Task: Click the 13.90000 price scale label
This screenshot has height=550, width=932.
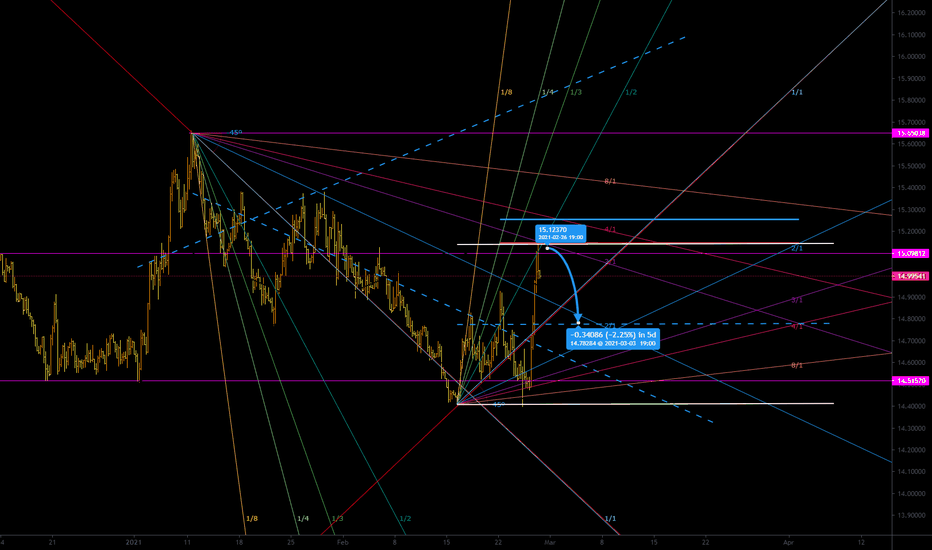Action: pos(912,516)
